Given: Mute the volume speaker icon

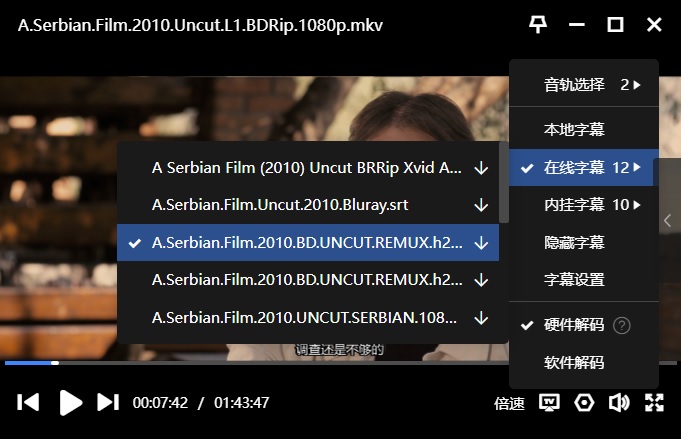Looking at the screenshot, I should point(619,402).
